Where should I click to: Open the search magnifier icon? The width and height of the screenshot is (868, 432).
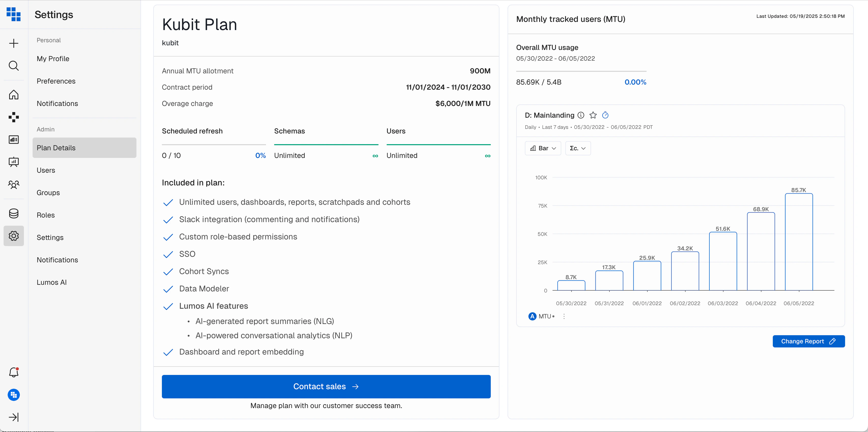(x=13, y=65)
